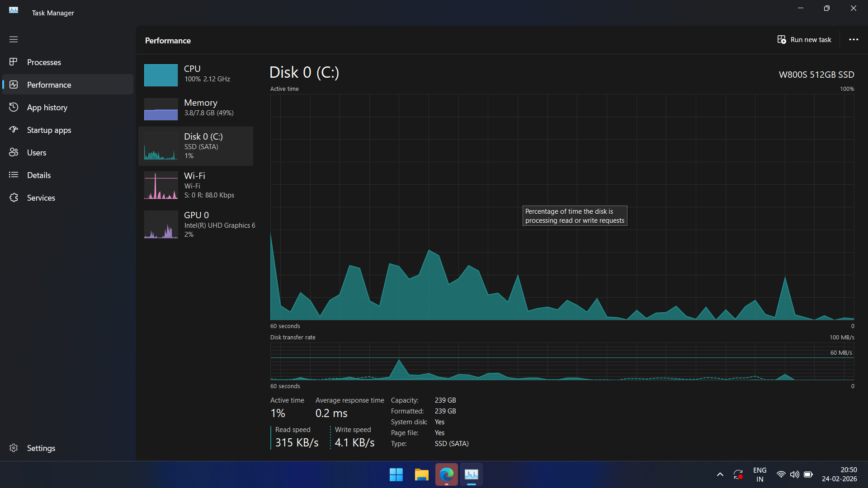Select the Wi-Fi performance entry
The height and width of the screenshot is (488, 868).
click(x=195, y=185)
